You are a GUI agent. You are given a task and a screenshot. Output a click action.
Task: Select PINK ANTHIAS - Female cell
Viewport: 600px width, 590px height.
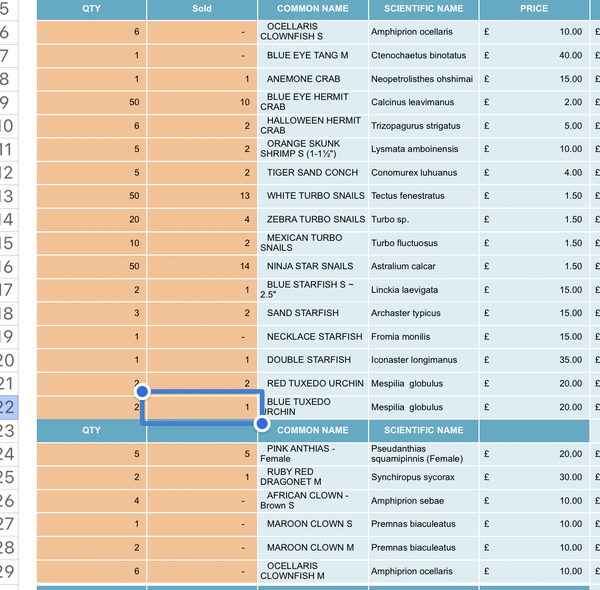(x=313, y=454)
